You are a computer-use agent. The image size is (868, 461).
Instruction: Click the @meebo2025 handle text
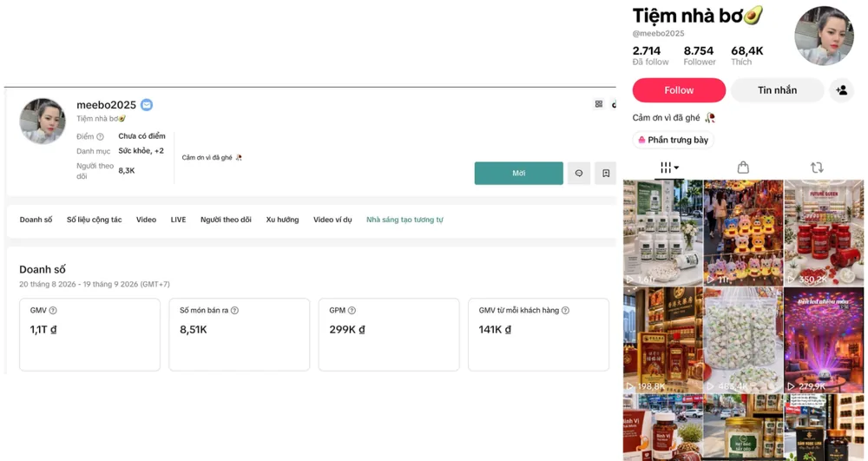click(658, 33)
